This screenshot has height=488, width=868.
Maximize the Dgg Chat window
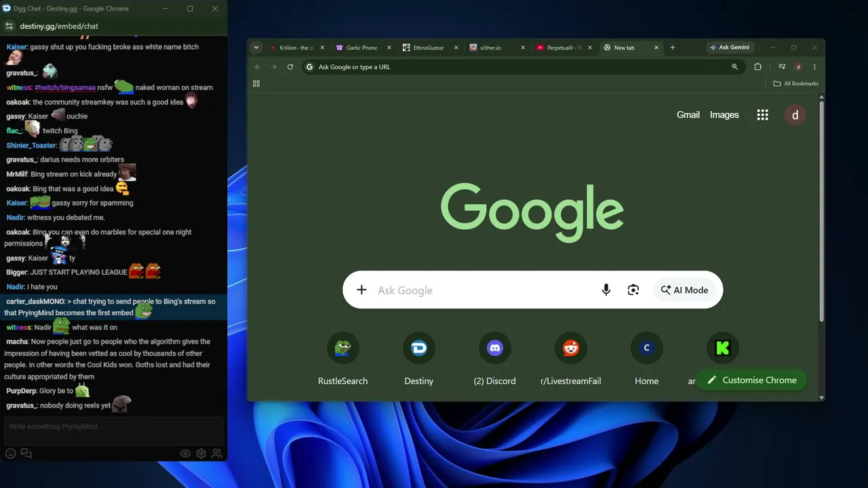click(190, 9)
